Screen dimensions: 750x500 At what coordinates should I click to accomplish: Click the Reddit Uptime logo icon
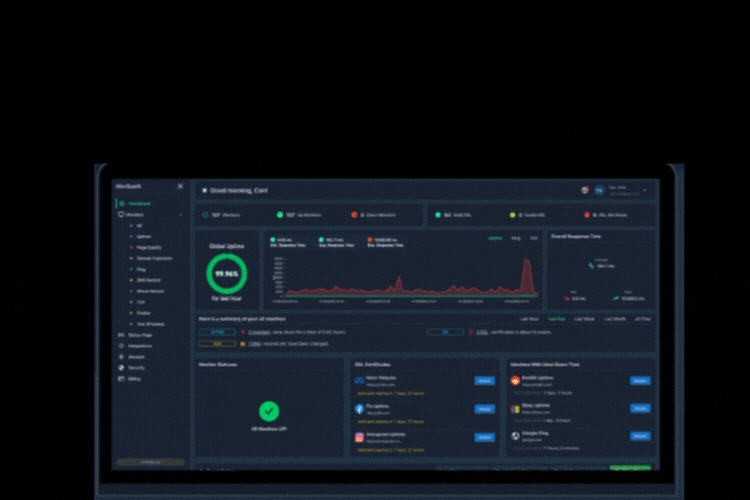515,380
